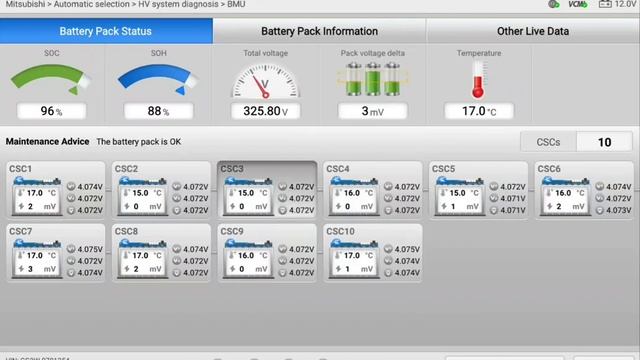This screenshot has width=640, height=360.
Task: Click the Total voltage voltmeter icon
Action: 266,81
